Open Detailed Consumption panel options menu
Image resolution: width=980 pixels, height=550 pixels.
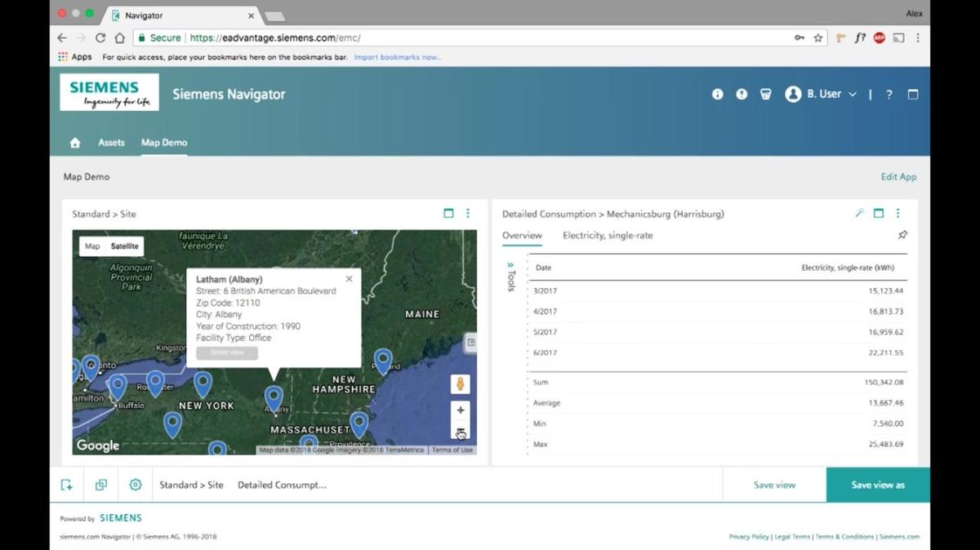point(898,213)
